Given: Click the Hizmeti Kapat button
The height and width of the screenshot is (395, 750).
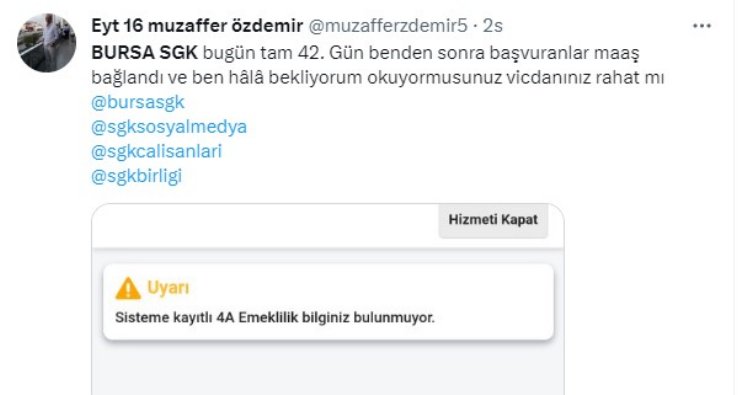Looking at the screenshot, I should click(x=493, y=220).
